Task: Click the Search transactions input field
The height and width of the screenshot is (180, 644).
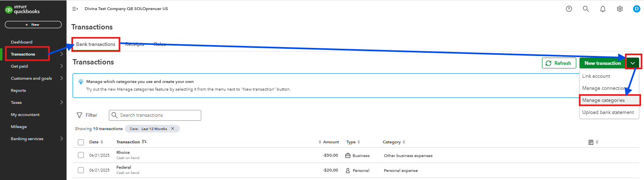Action: coord(157,115)
